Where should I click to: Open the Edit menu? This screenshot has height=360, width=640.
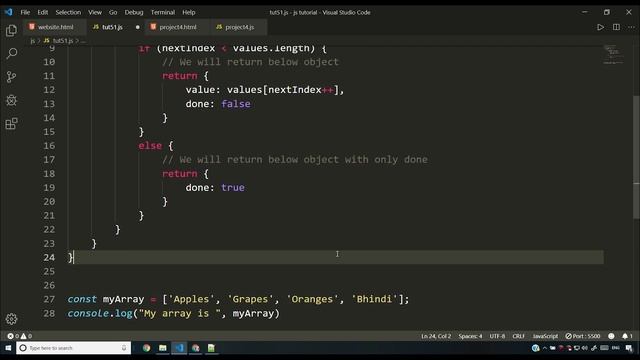(x=42, y=12)
